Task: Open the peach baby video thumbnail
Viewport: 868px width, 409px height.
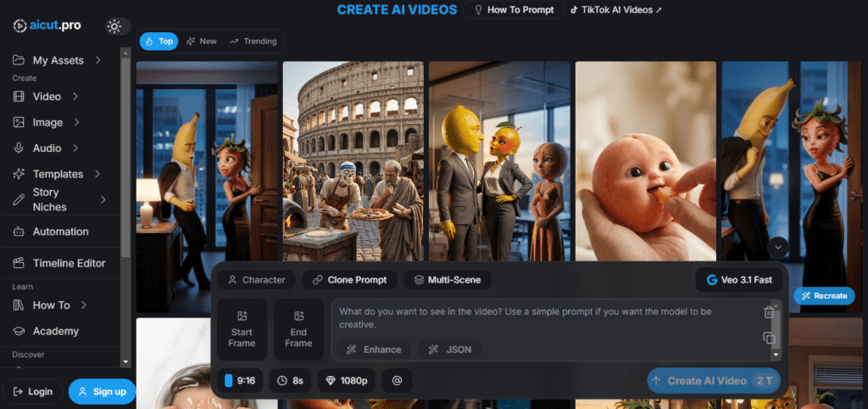Action: point(645,160)
